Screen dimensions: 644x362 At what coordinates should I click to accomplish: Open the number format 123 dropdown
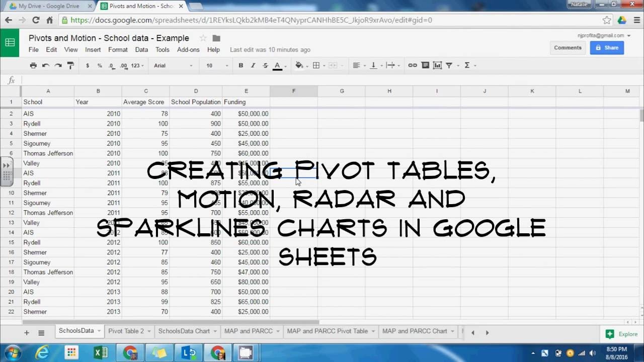pos(137,65)
